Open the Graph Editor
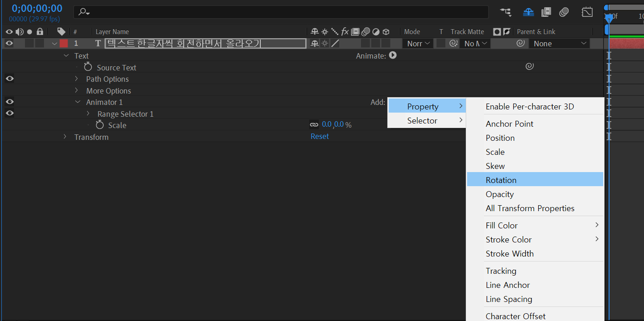The image size is (644, 321). point(587,12)
